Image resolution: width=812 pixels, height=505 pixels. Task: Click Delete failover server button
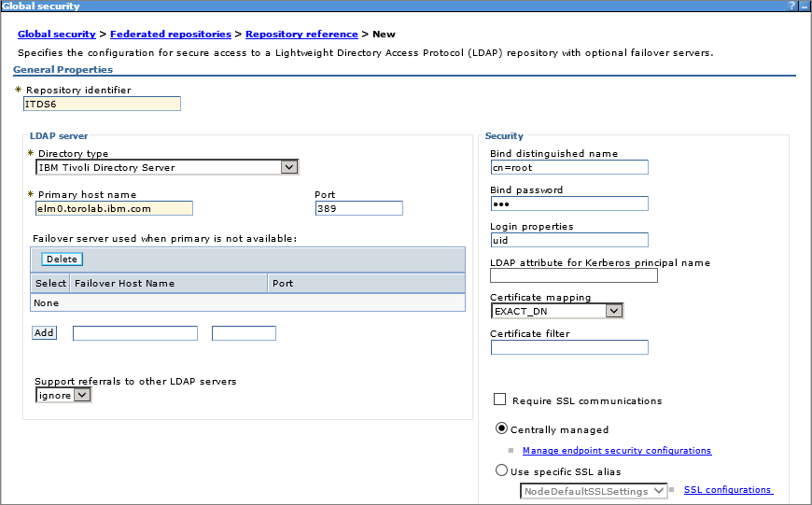[x=62, y=260]
